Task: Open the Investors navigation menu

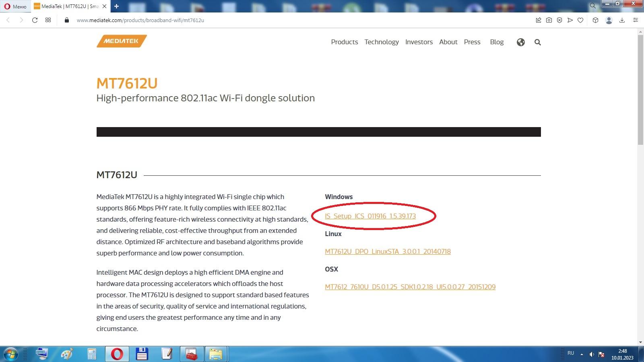Action: click(419, 42)
